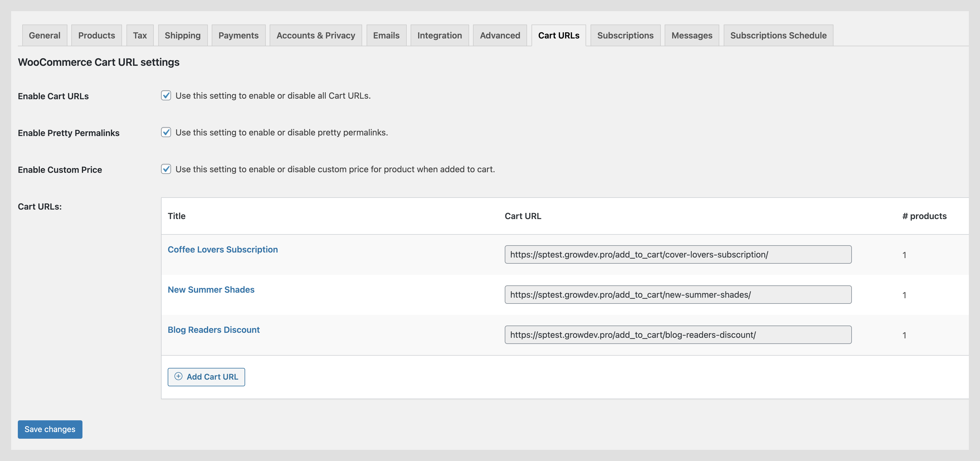The width and height of the screenshot is (980, 461).
Task: Select the Payments tab
Action: coord(238,35)
